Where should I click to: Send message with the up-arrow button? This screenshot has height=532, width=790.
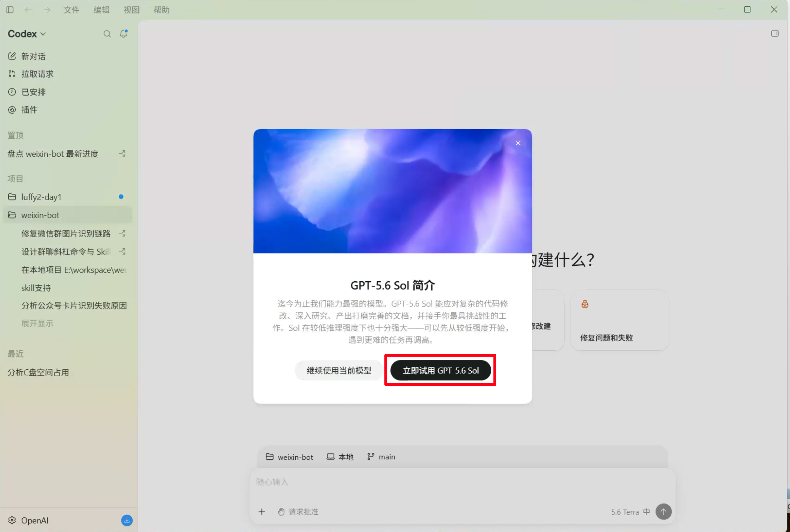(x=664, y=512)
